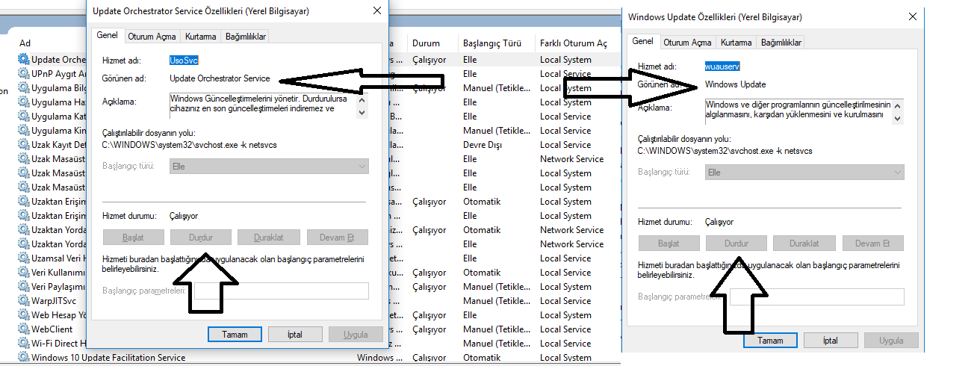The height and width of the screenshot is (366, 980).
Task: Click gear icon beside Veri Paylaşımı service
Action: (24, 287)
